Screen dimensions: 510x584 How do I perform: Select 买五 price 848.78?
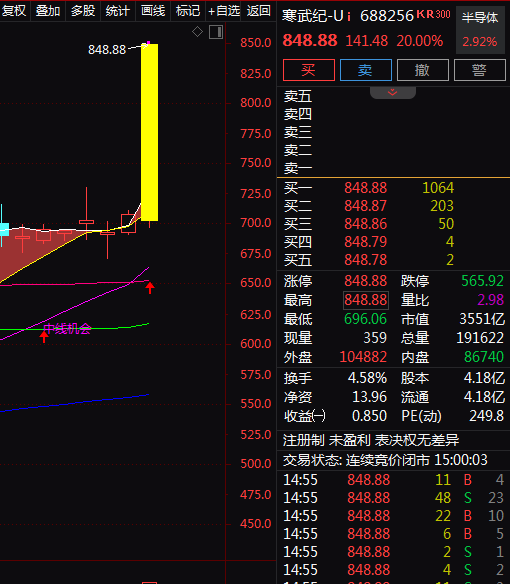[365, 260]
